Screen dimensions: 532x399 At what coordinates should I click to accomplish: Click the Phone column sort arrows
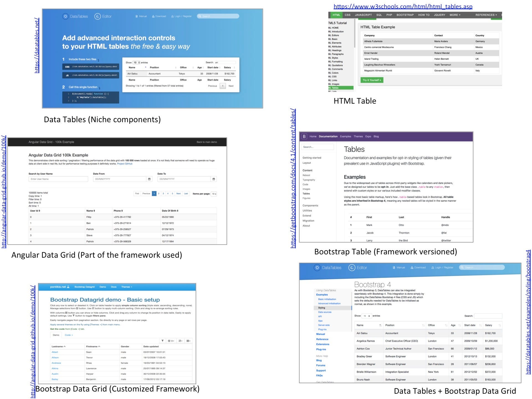122,211
